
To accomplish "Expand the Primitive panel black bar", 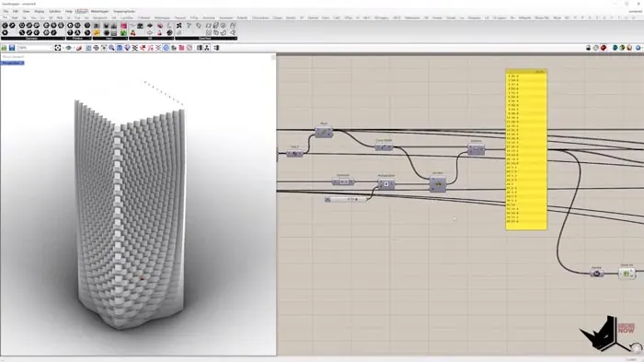I will [78, 39].
